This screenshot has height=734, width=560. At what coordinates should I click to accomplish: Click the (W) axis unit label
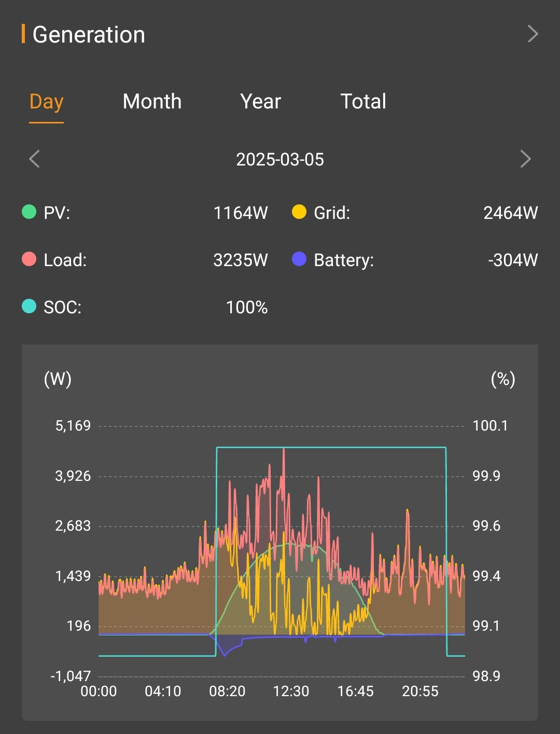(58, 379)
